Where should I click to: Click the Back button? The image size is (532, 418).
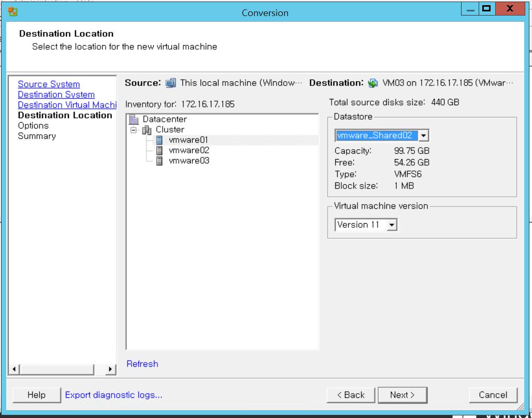tap(351, 395)
